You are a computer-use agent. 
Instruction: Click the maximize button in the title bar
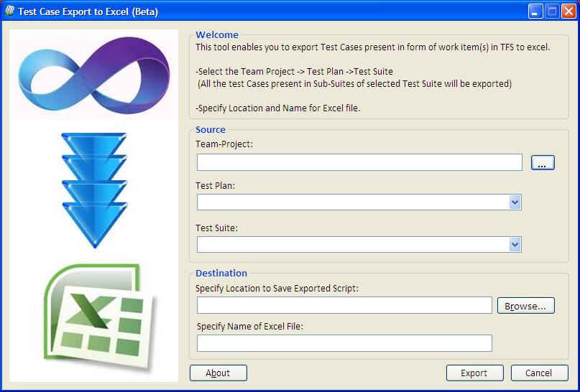pos(552,11)
